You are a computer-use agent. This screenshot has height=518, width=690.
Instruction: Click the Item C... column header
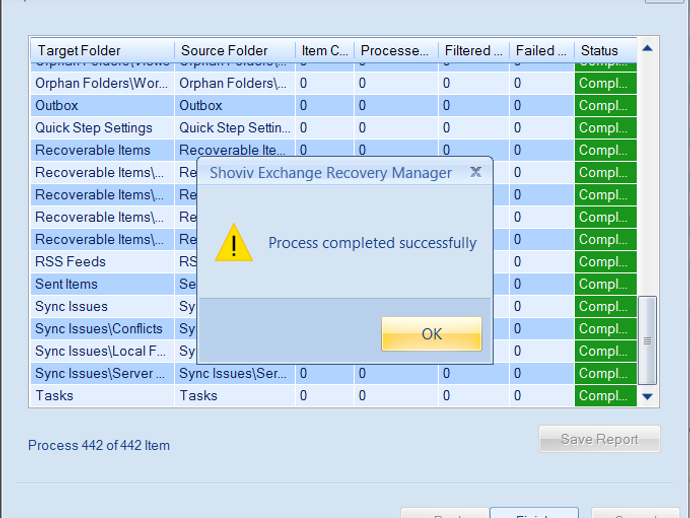[325, 50]
